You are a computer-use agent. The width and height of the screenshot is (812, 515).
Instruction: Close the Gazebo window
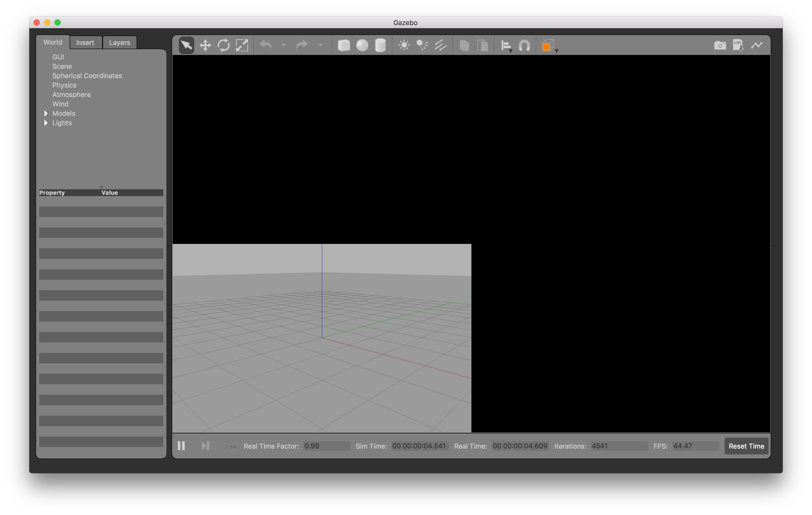click(x=37, y=22)
